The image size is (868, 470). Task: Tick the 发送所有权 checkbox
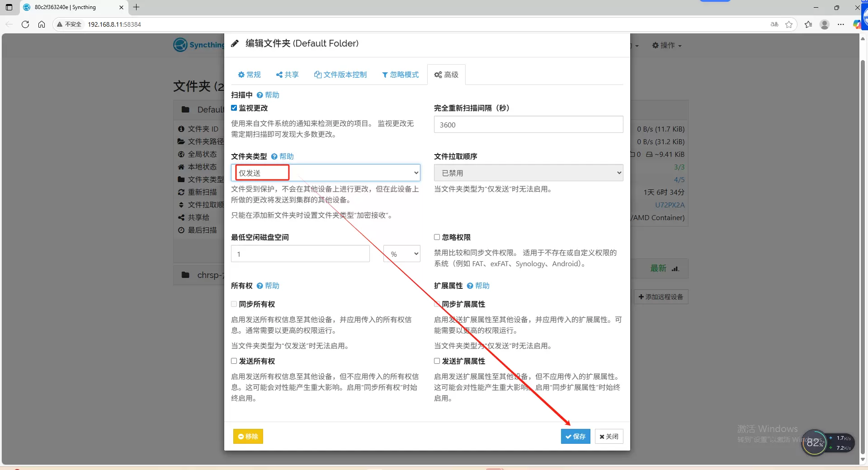tap(234, 361)
